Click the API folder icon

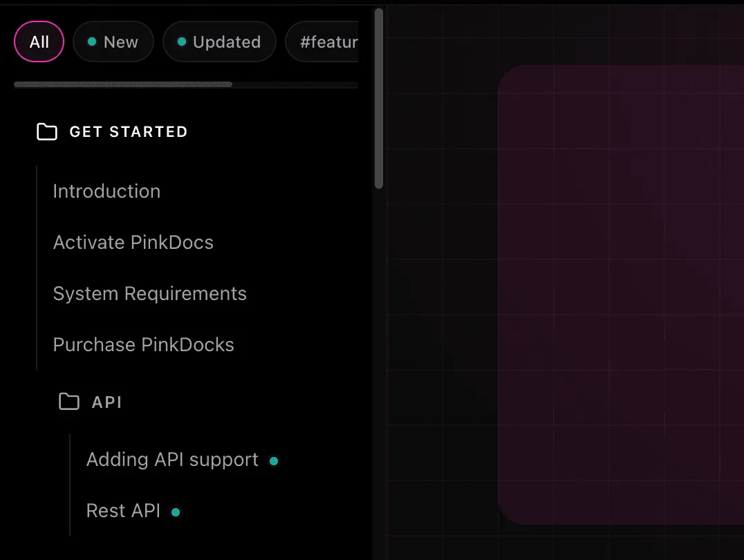69,402
